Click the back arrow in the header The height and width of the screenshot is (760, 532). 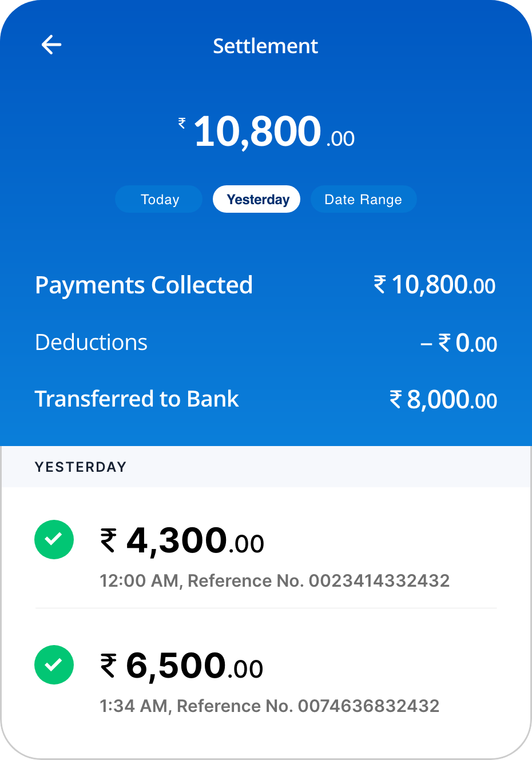[x=52, y=44]
